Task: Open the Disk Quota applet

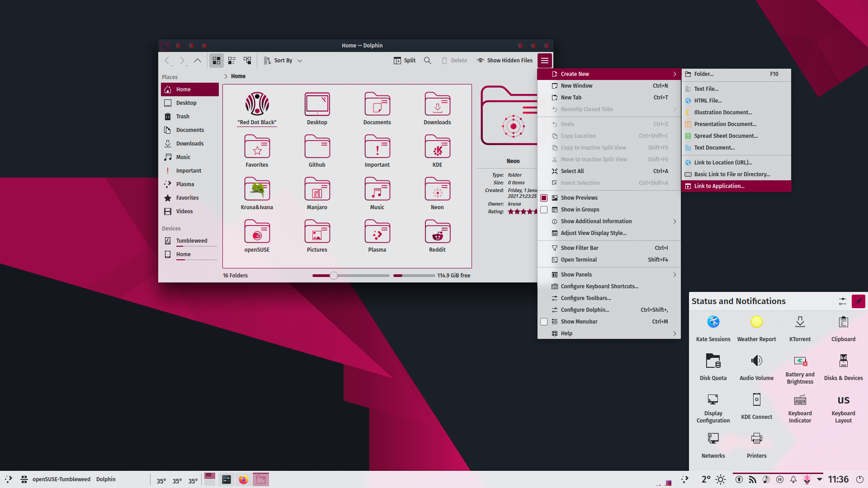Action: tap(713, 367)
